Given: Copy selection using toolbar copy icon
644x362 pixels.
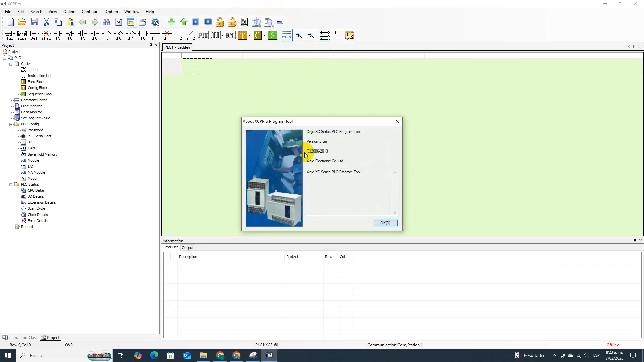Looking at the screenshot, I should pyautogui.click(x=58, y=22).
